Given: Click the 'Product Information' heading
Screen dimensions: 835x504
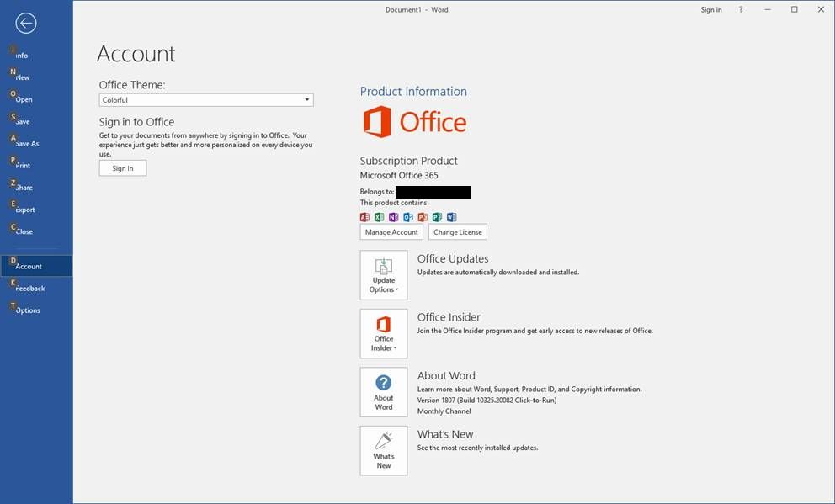Looking at the screenshot, I should click(x=413, y=92).
